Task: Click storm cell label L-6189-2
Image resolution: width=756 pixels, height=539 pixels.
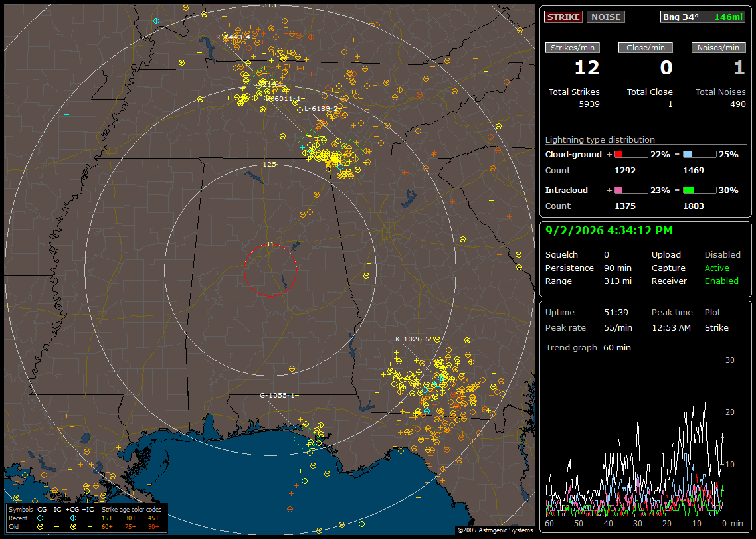Action: [x=321, y=108]
